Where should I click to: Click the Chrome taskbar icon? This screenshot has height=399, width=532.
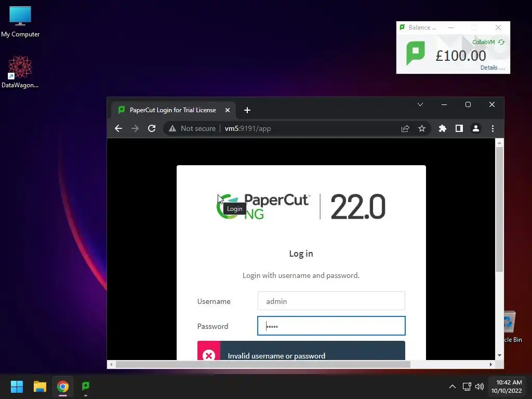[63, 387]
